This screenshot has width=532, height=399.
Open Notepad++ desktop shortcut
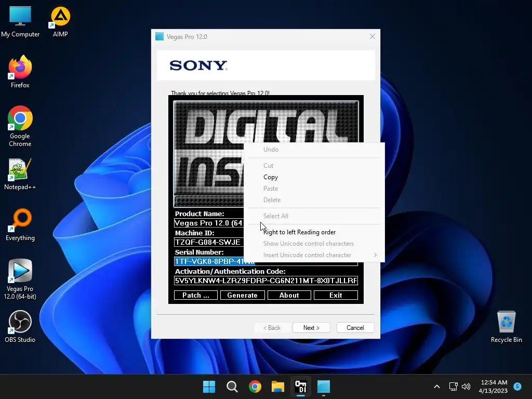click(x=20, y=174)
